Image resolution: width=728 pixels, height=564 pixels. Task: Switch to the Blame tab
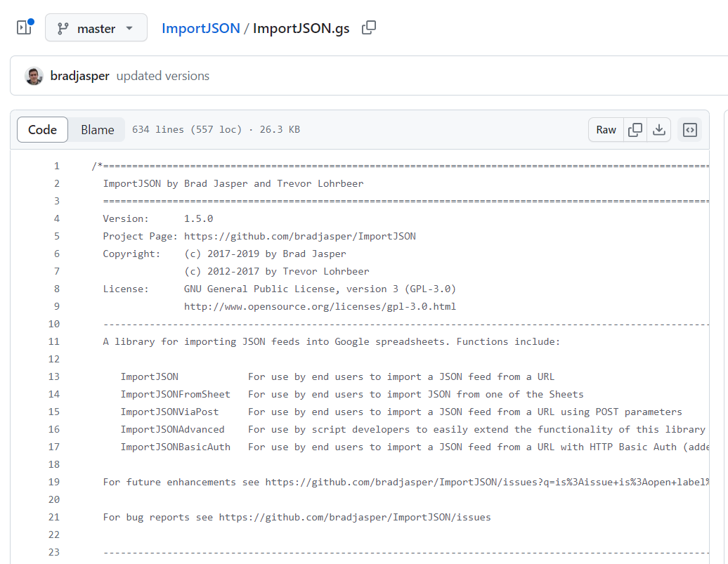tap(96, 129)
